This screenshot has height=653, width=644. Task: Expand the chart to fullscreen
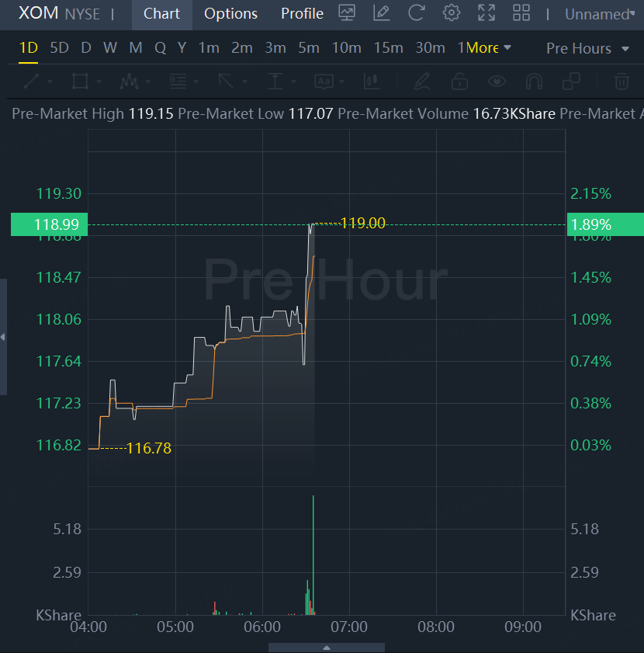coord(486,13)
